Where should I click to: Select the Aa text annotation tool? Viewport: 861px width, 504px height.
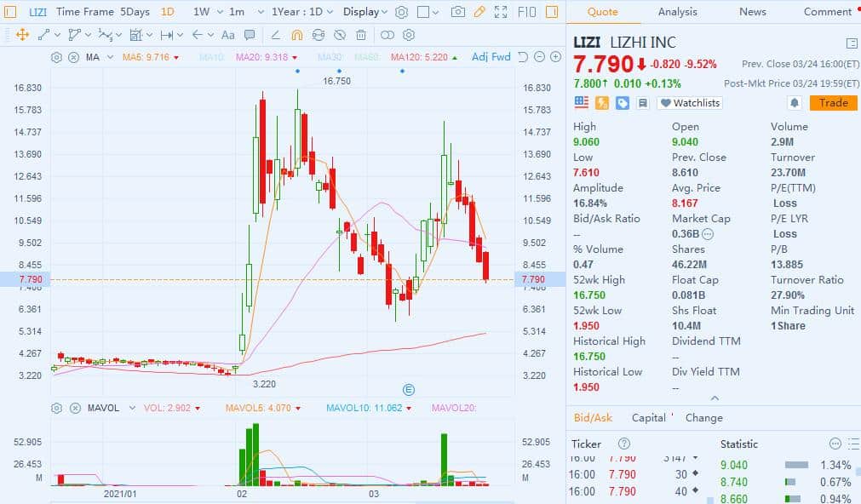point(228,36)
